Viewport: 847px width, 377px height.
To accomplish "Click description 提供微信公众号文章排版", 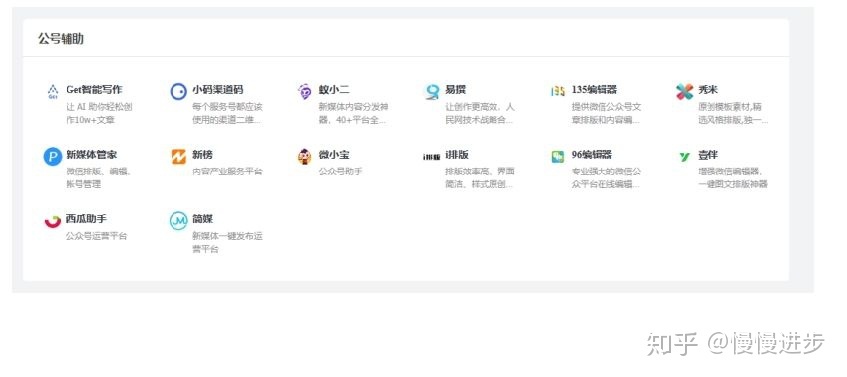I will [606, 113].
